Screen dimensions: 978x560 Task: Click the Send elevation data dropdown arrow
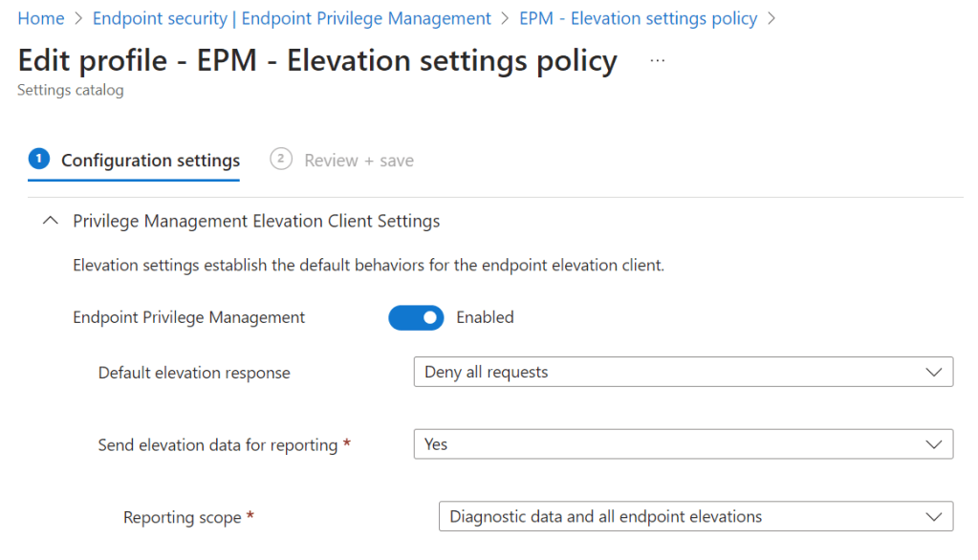point(934,444)
